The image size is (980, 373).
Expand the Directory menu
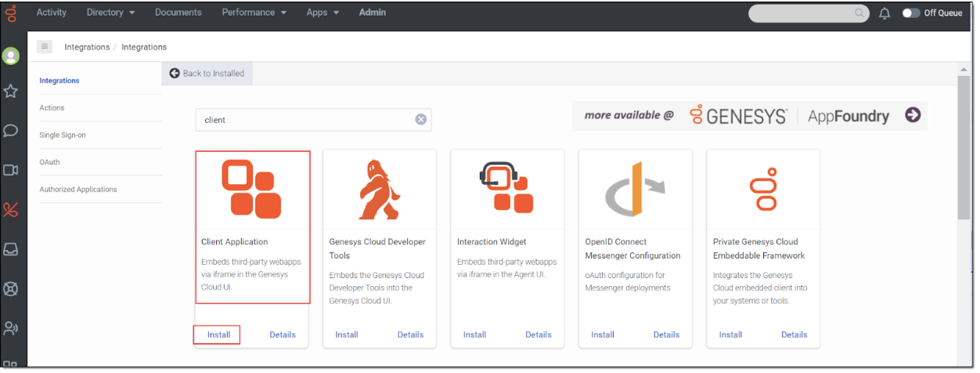[111, 13]
